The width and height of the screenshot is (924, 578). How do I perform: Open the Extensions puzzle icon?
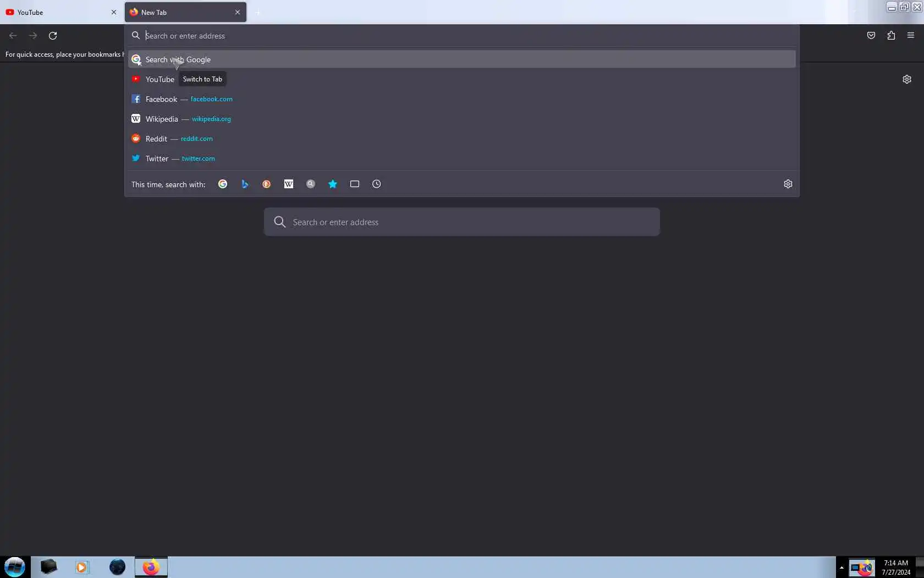click(891, 35)
